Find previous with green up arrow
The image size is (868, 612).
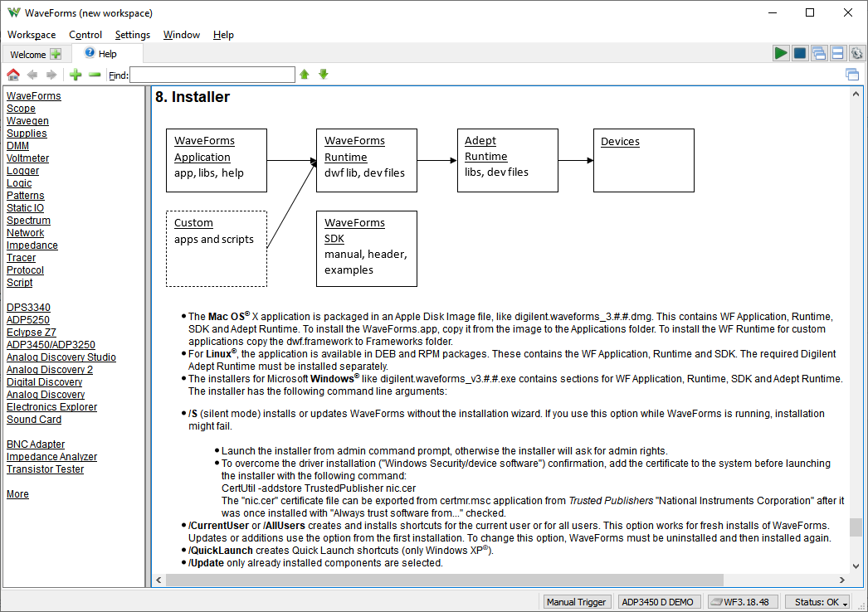(x=305, y=74)
